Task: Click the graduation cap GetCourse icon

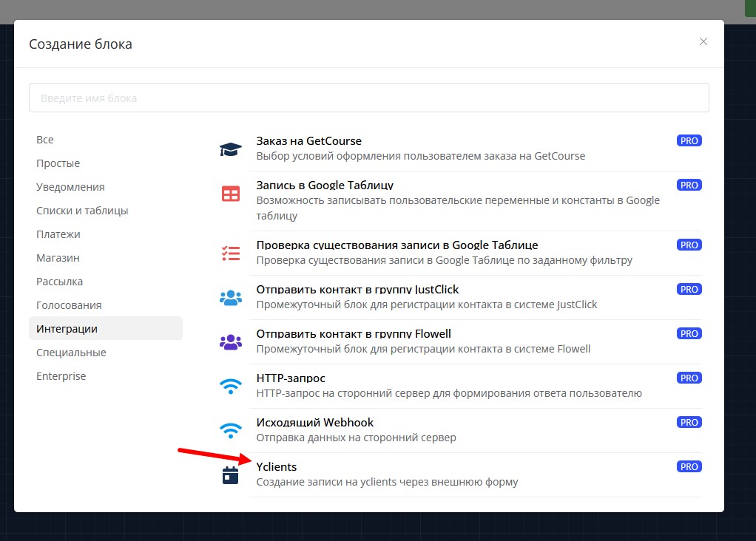Action: [231, 149]
